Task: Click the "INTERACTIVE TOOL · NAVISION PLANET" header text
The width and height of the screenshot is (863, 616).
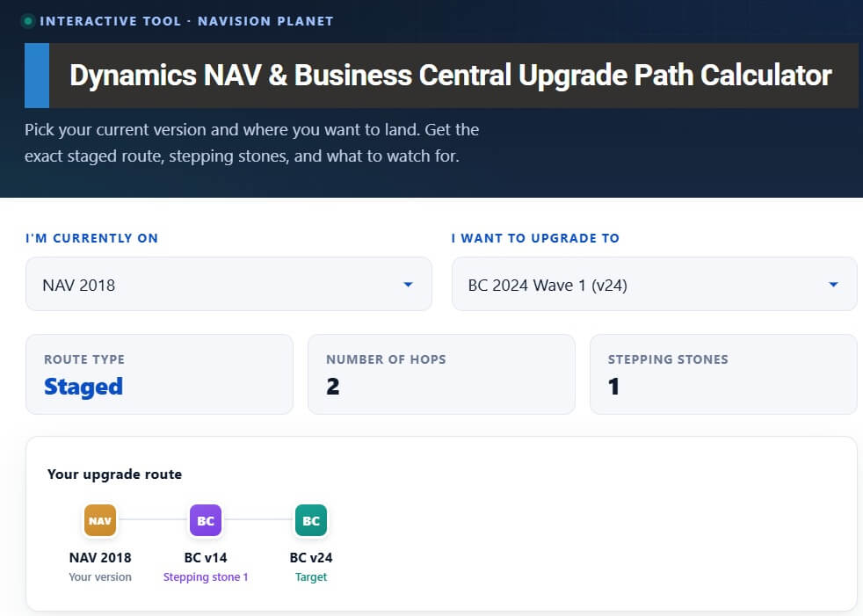Action: coord(186,21)
